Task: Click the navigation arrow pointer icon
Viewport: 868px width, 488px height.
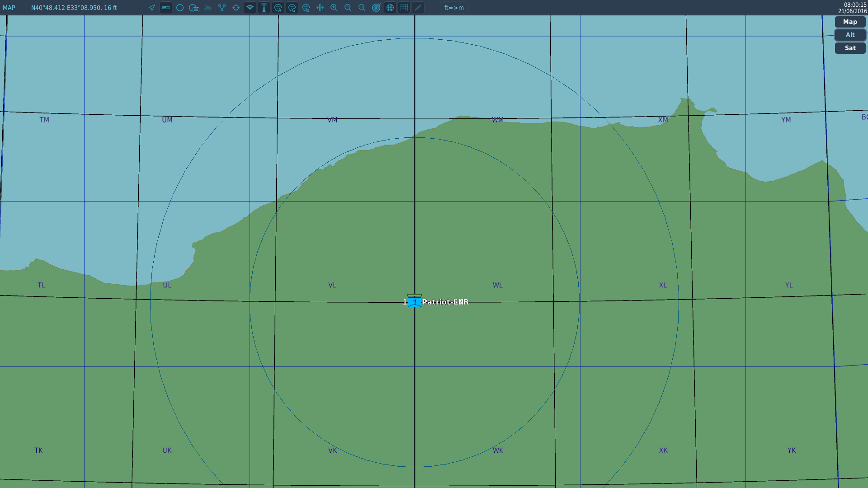Action: click(152, 8)
